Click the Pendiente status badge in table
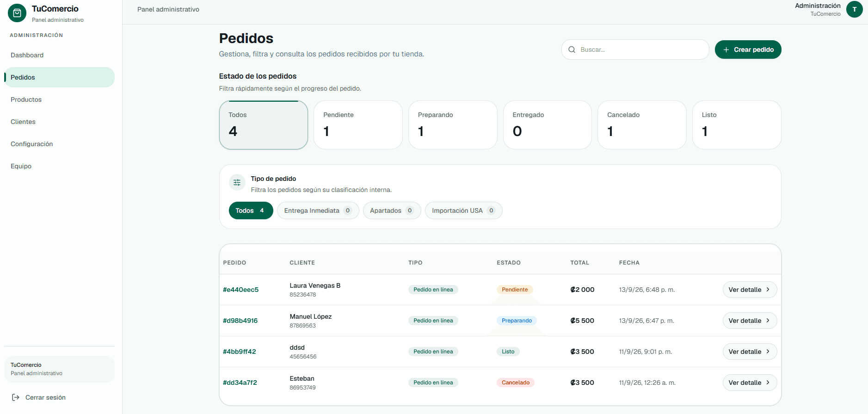868x414 pixels. tap(515, 290)
